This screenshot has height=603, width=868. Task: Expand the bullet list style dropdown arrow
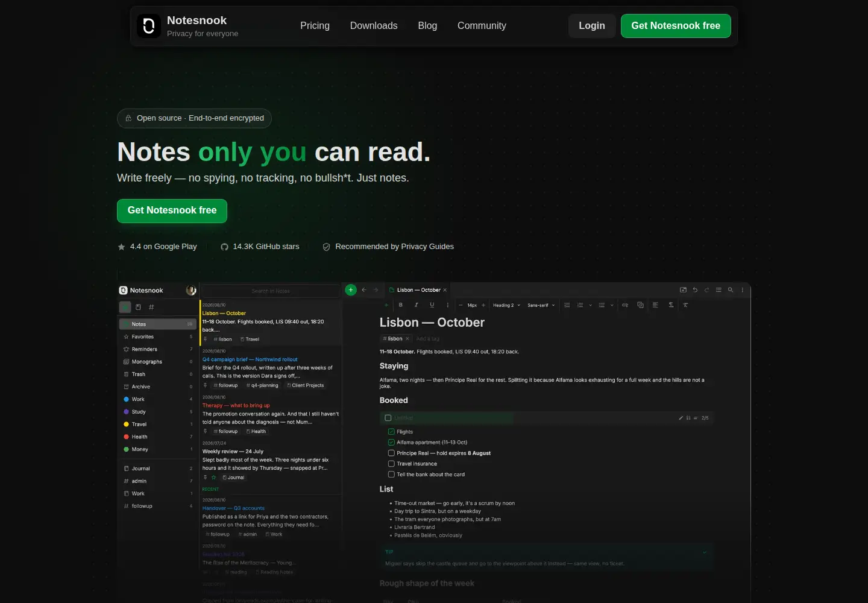[x=612, y=305]
